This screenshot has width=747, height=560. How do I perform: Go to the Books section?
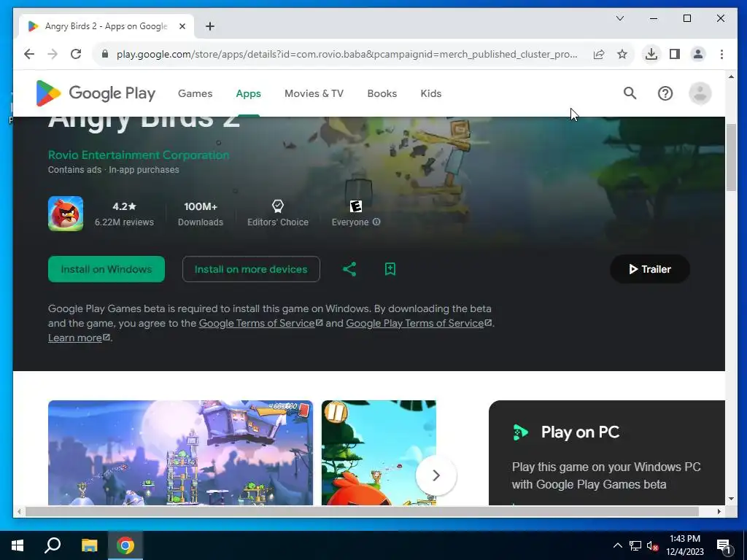pos(382,93)
